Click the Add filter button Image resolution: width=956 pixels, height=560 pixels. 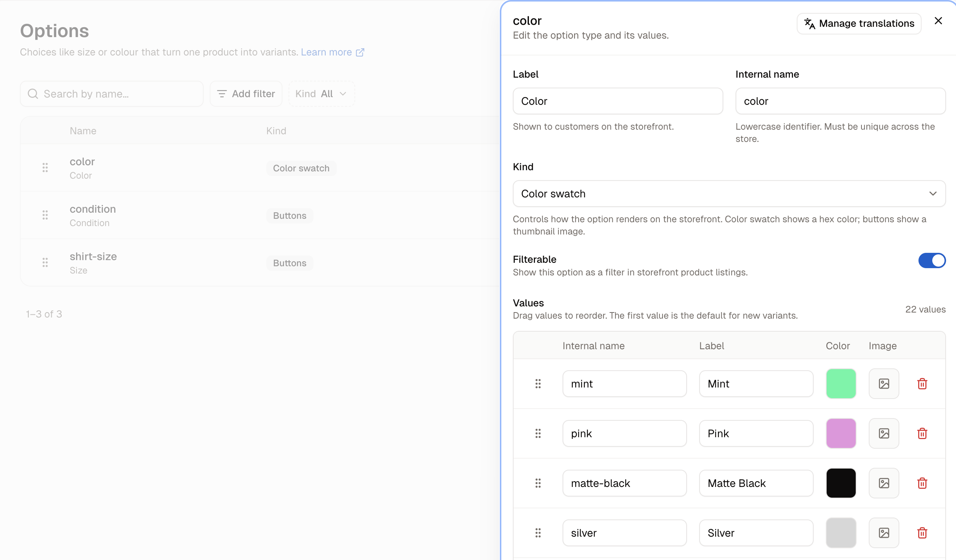[246, 94]
